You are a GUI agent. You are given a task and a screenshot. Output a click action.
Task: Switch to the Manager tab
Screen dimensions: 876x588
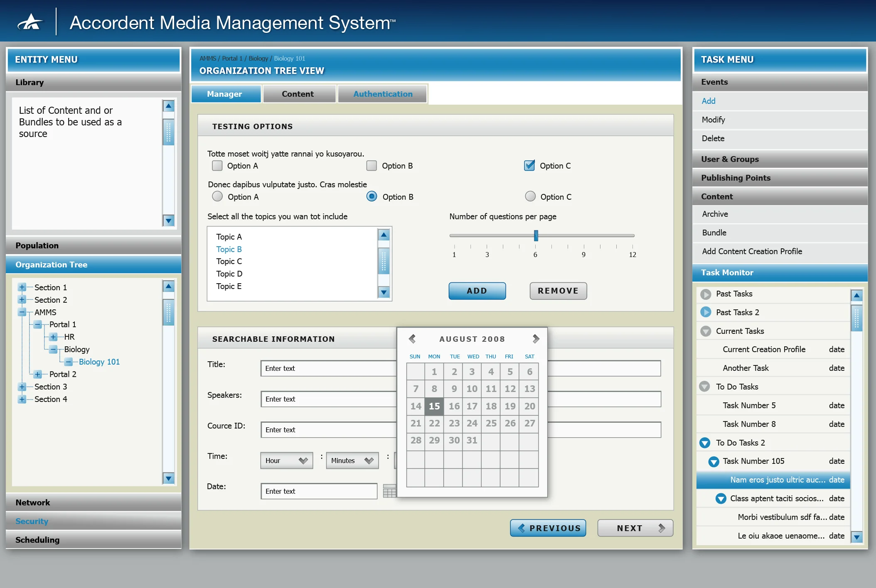click(226, 94)
